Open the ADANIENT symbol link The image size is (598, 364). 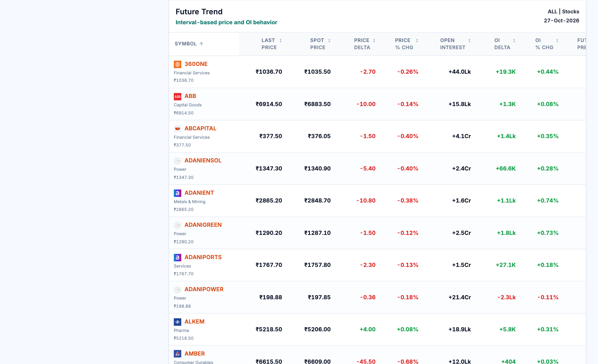[199, 193]
